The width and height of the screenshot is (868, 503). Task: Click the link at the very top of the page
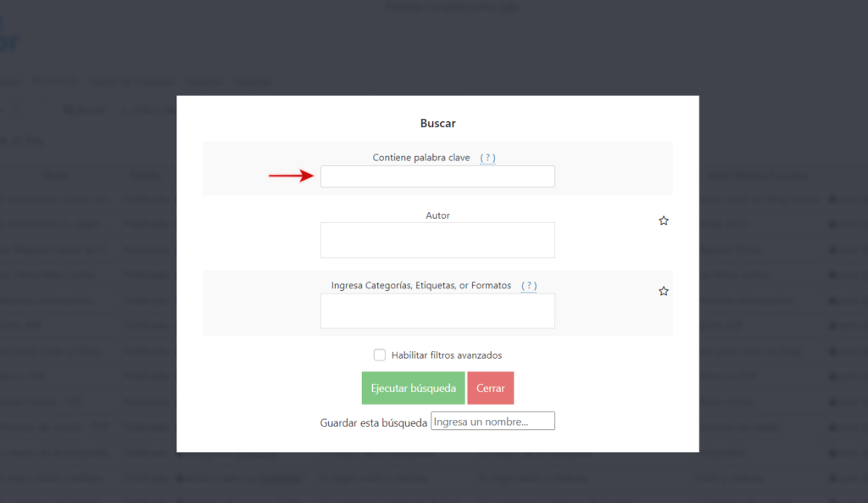tap(452, 6)
